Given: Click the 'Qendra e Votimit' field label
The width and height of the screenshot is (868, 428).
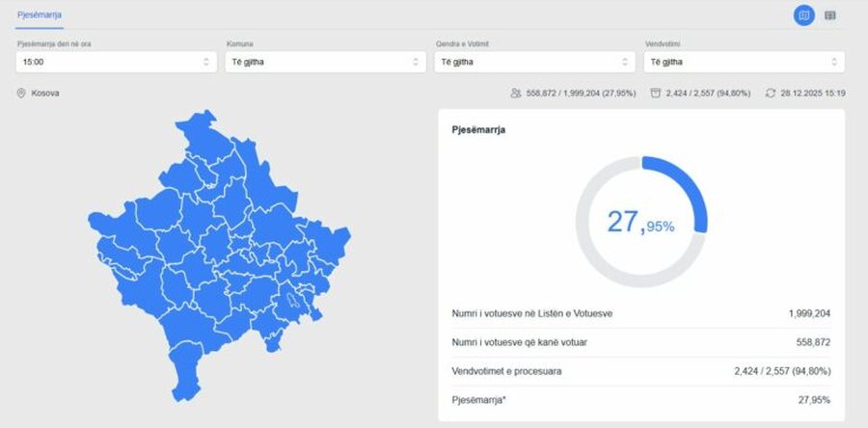Looking at the screenshot, I should (x=462, y=43).
